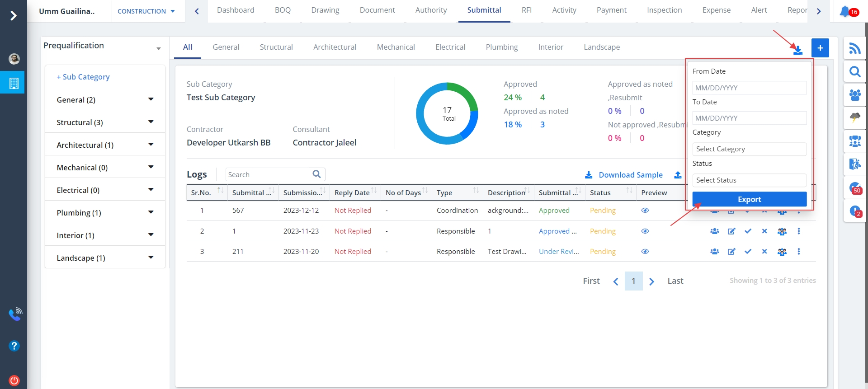
Task: Select the Mechanical discipline tab
Action: click(396, 47)
